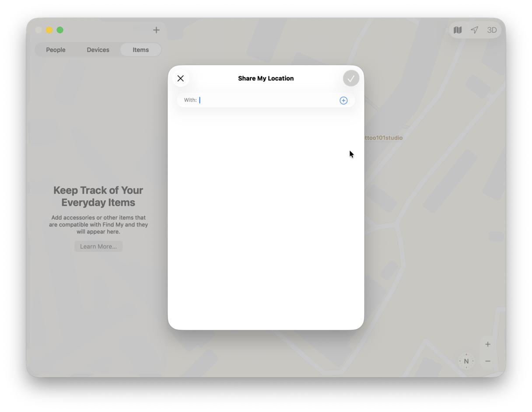Click the plus add button in sidebar header

156,30
